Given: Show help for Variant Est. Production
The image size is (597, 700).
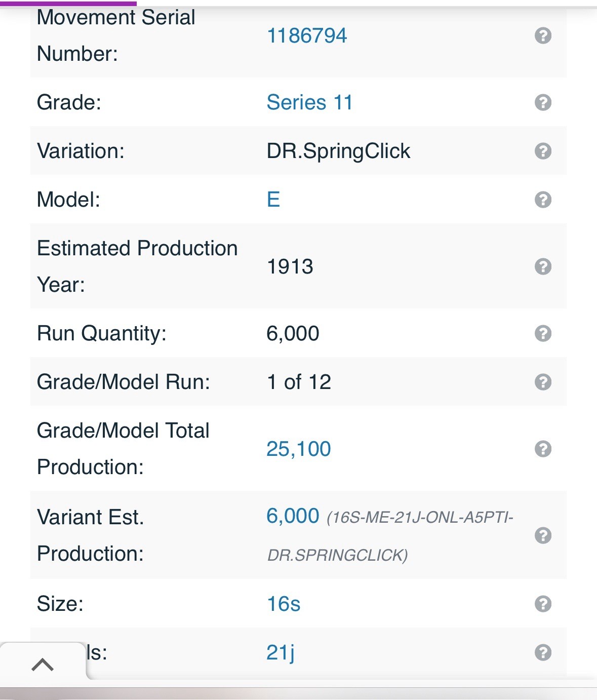Looking at the screenshot, I should [543, 535].
